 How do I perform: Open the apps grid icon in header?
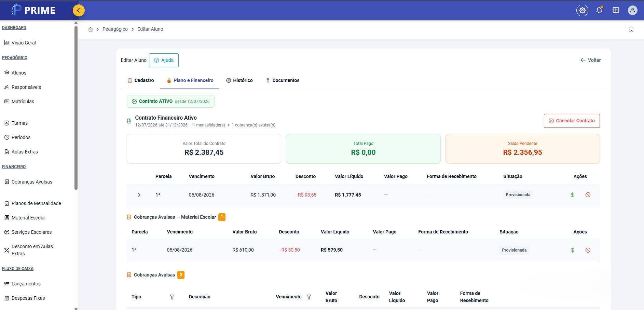click(616, 10)
